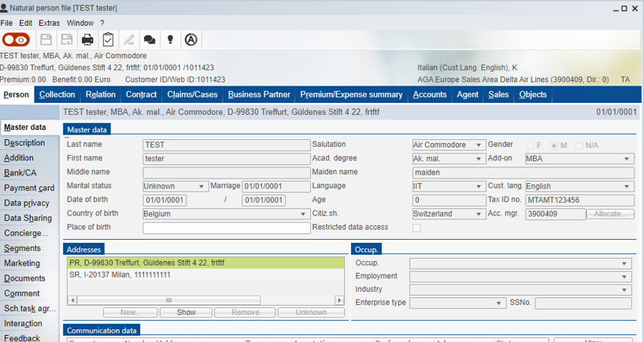Click the Tax ID no. field
Viewport: 644px width, 342px height.
pyautogui.click(x=579, y=200)
